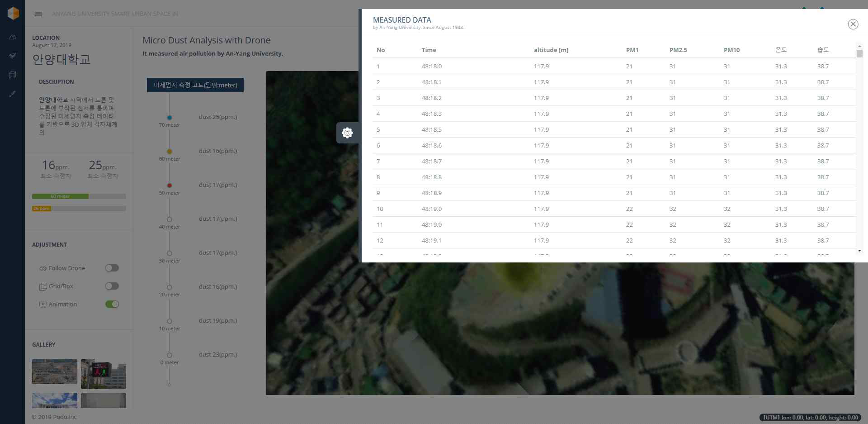
Task: Click the scroll up arrow of data table
Action: coord(859,46)
